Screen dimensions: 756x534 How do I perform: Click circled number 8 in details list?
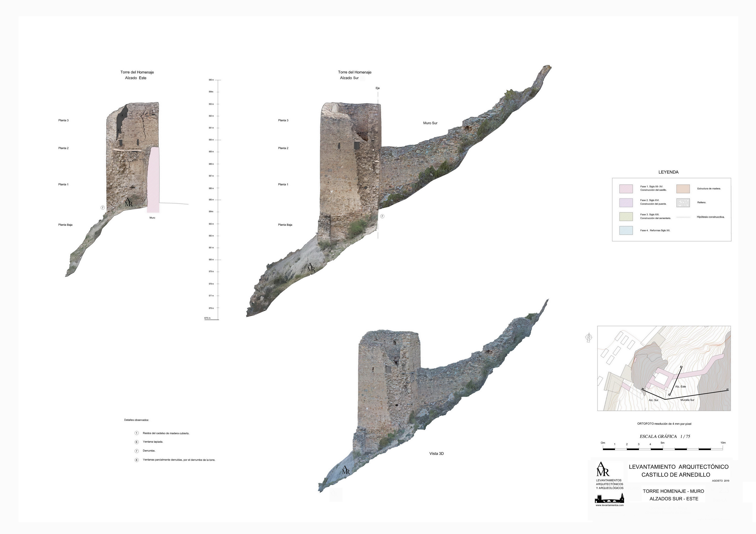[x=137, y=460]
